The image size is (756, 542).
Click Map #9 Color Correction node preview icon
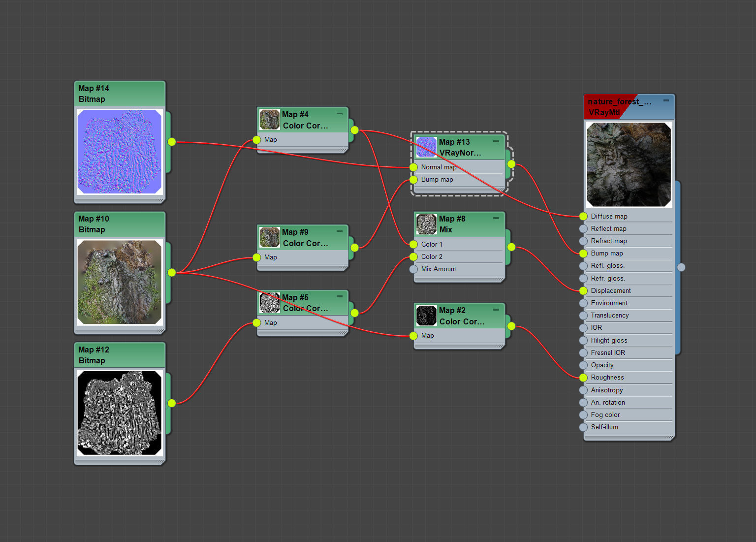[x=270, y=237]
